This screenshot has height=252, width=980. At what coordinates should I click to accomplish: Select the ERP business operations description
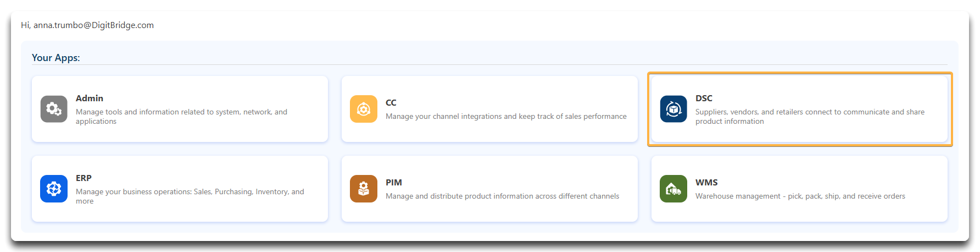click(190, 196)
